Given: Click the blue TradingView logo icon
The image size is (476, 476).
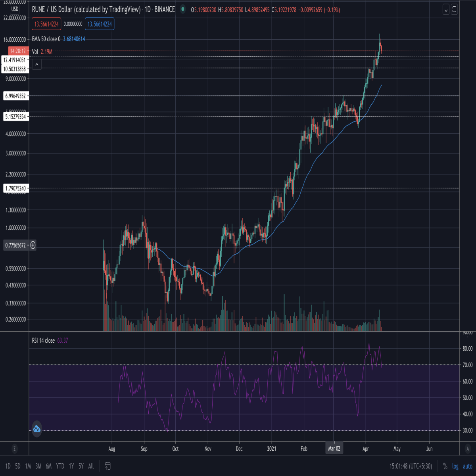Looking at the screenshot, I should tap(36, 429).
